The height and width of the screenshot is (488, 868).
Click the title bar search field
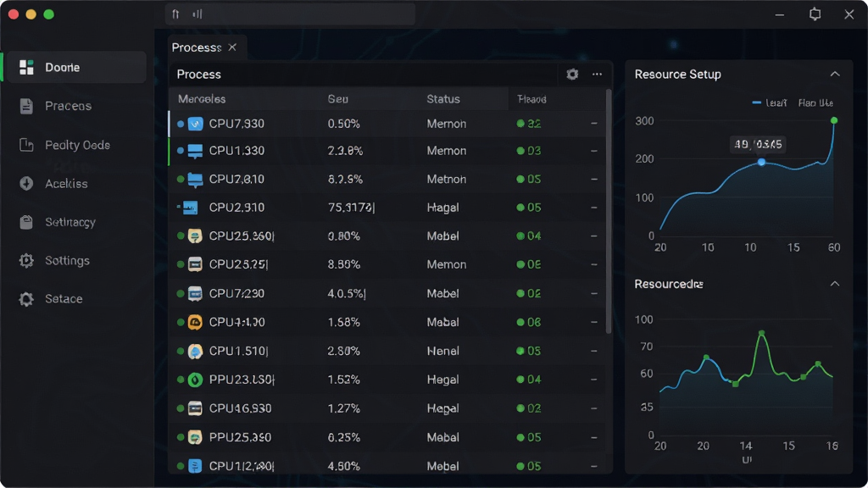coord(290,14)
